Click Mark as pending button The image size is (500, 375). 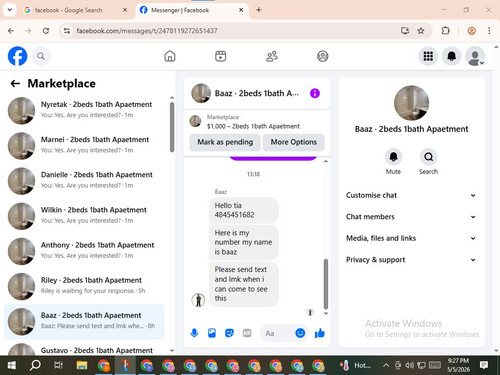[x=225, y=142]
